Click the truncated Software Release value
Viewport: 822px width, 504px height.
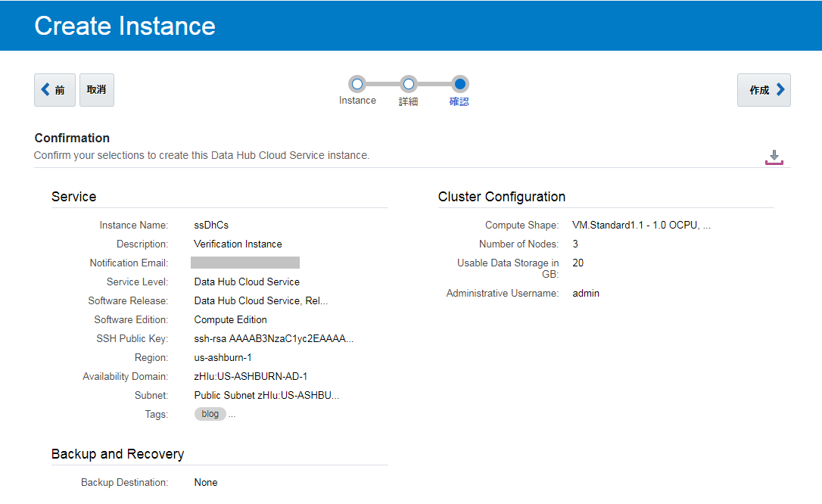(261, 300)
